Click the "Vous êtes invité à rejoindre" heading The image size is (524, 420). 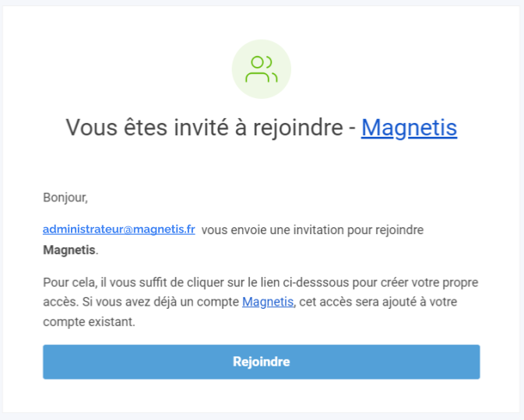[x=205, y=128]
